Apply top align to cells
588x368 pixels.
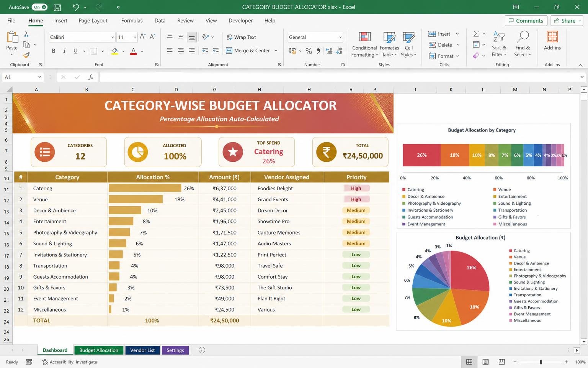click(170, 37)
